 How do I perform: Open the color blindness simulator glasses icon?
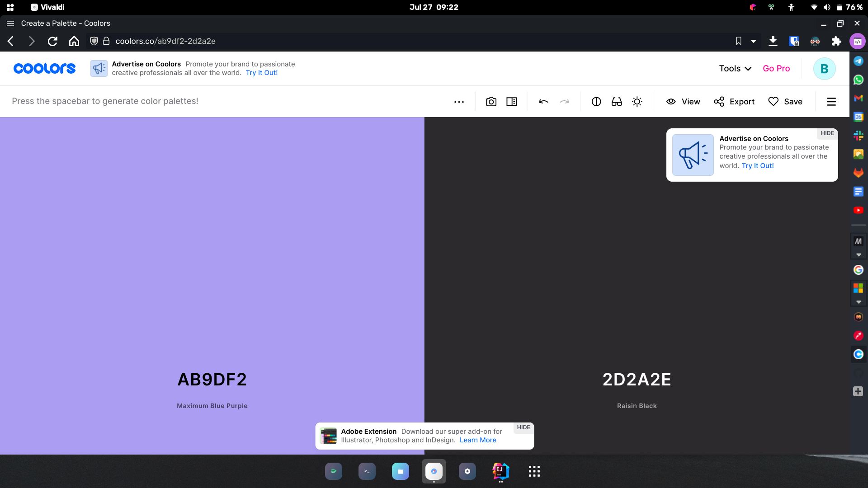point(616,101)
